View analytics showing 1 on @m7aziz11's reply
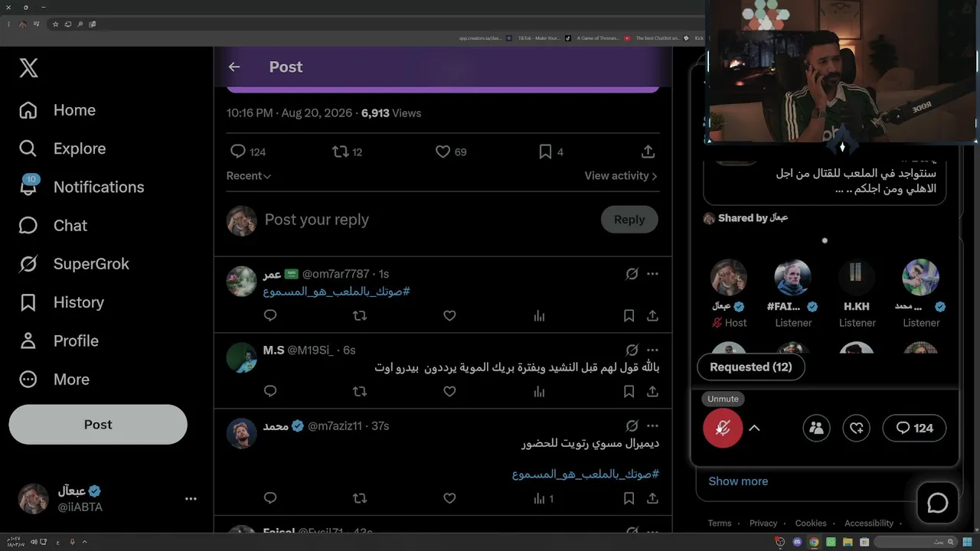980x551 pixels. [x=543, y=498]
